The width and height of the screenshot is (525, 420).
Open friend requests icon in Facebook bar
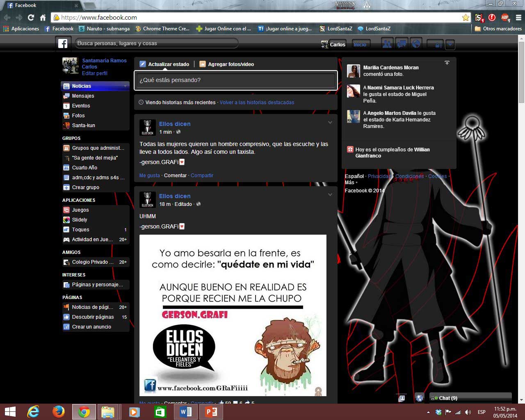387,44
